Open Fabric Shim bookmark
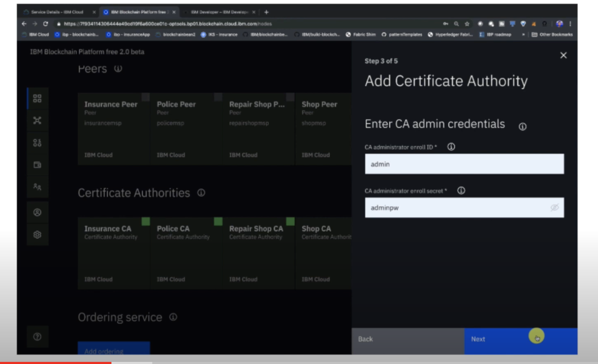Viewport: 598px width, 364px height. tap(361, 34)
